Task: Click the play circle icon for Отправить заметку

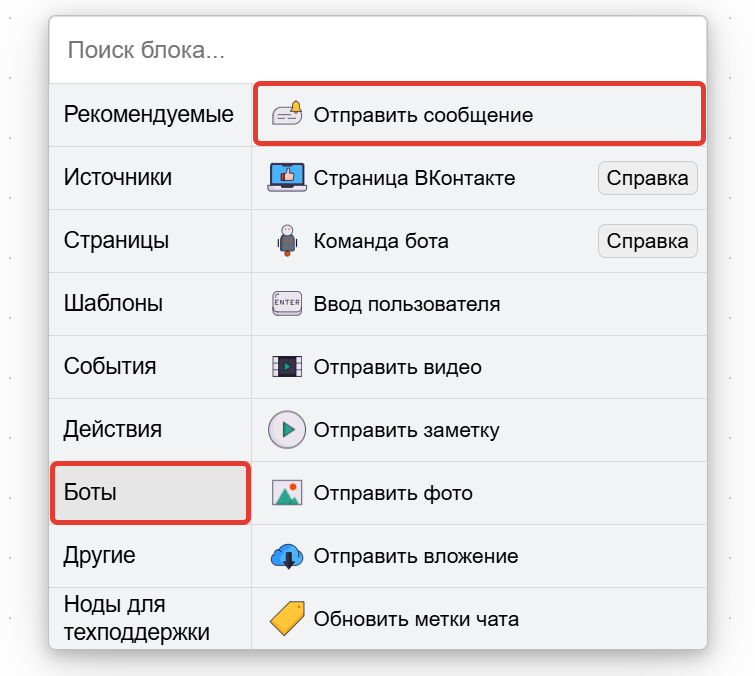Action: tap(287, 429)
